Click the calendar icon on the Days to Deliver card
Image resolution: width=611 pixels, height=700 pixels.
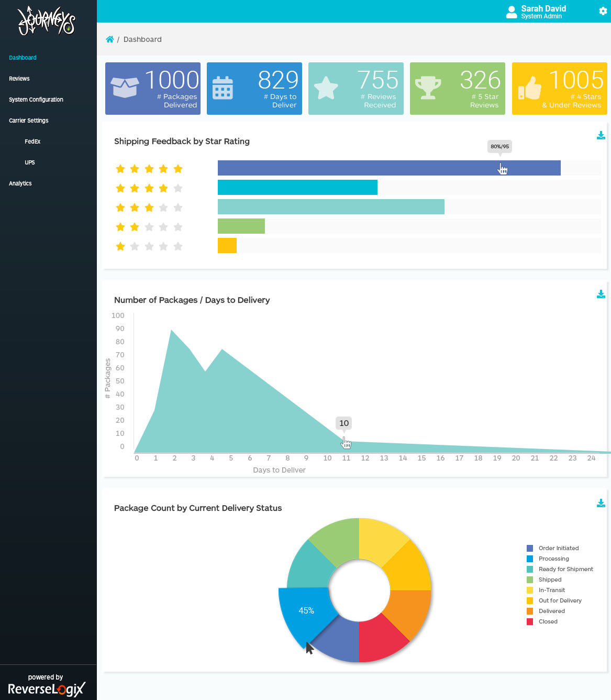(223, 88)
